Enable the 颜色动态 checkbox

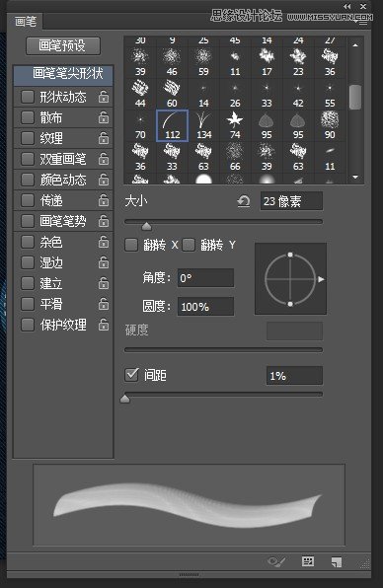coord(28,180)
